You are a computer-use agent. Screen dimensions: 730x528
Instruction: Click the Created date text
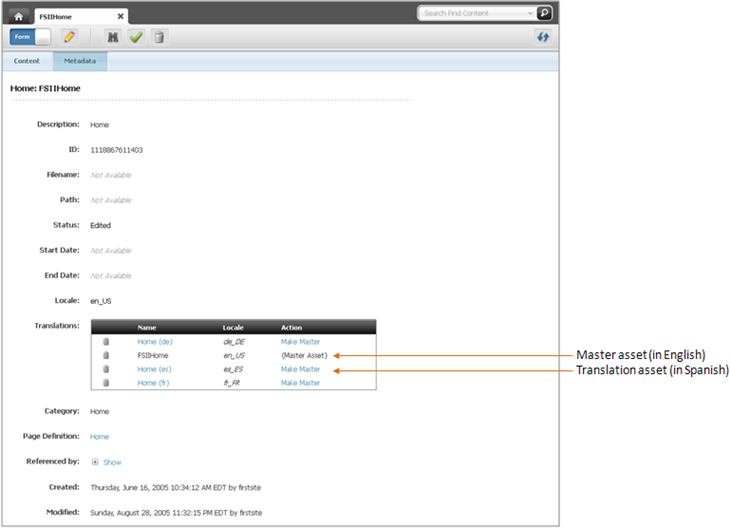tap(176, 487)
